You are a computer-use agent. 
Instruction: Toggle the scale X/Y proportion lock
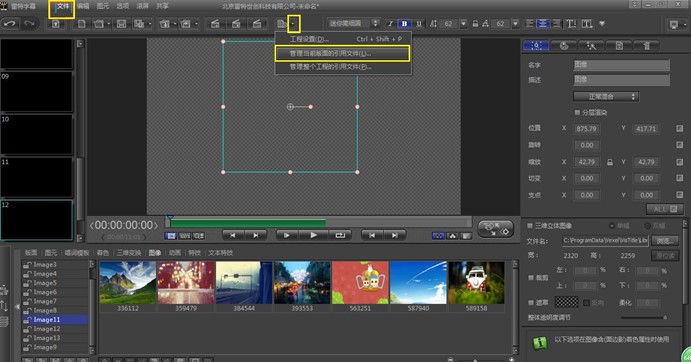click(x=609, y=162)
